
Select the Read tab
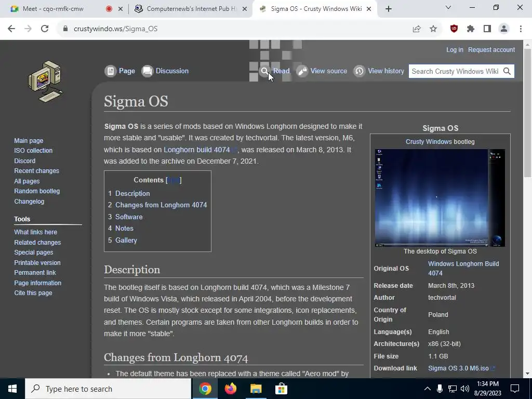pyautogui.click(x=274, y=71)
